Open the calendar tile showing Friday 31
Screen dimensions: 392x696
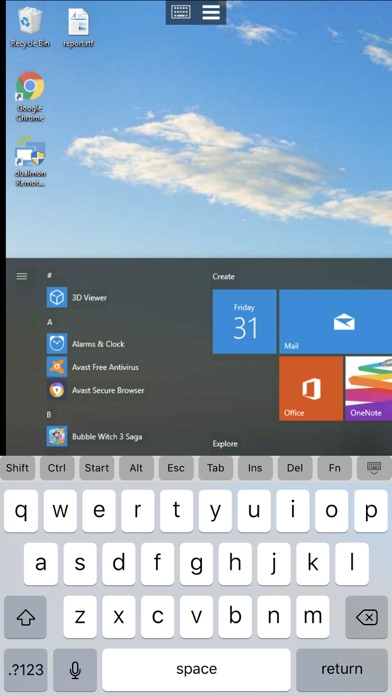[x=245, y=322]
